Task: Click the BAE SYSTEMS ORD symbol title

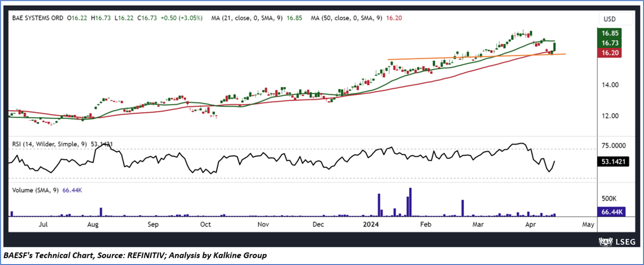Action: [38, 18]
